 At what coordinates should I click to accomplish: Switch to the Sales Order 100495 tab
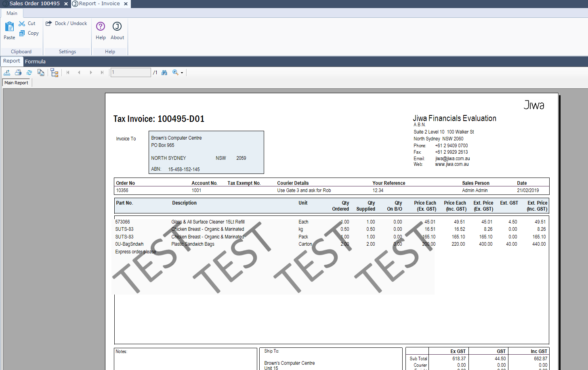point(34,4)
